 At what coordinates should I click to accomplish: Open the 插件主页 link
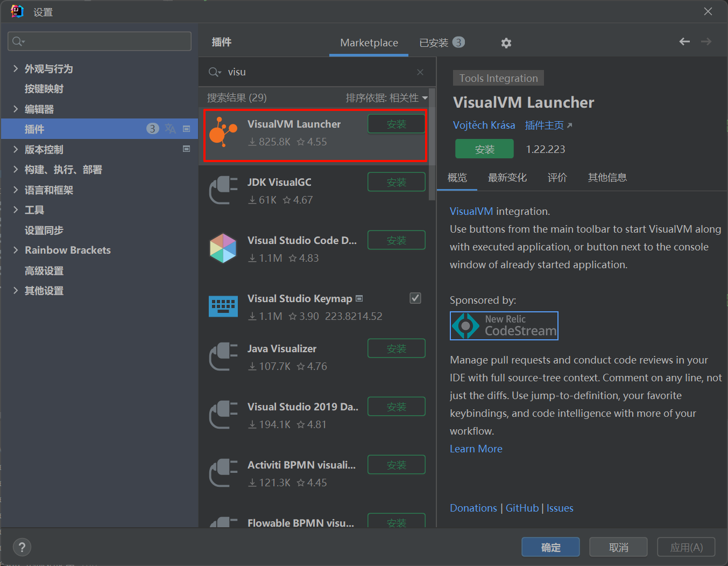click(x=548, y=125)
